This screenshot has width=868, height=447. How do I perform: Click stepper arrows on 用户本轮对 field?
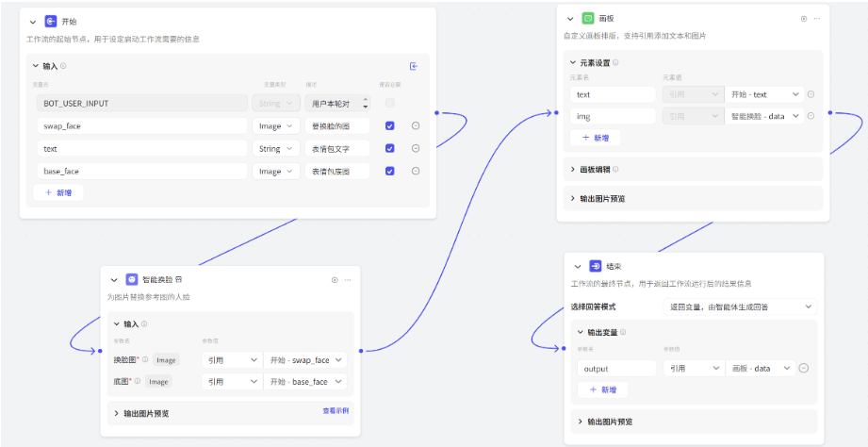(365, 103)
